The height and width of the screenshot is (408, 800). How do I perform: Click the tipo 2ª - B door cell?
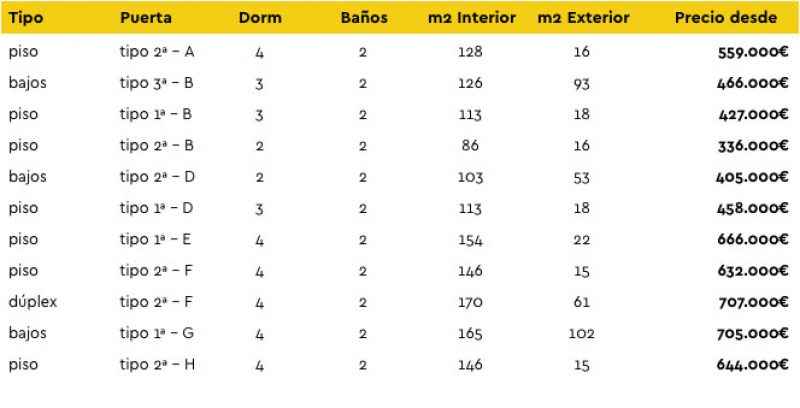tap(156, 146)
